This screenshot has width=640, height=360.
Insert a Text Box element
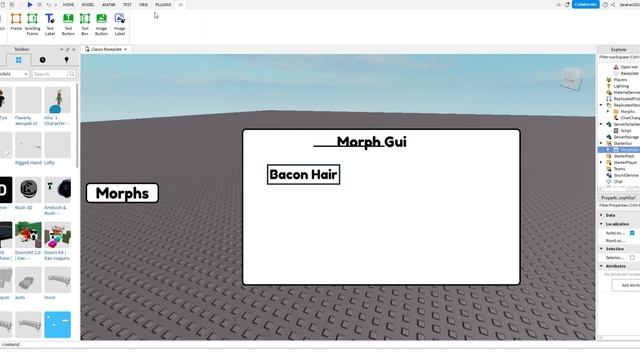click(85, 24)
